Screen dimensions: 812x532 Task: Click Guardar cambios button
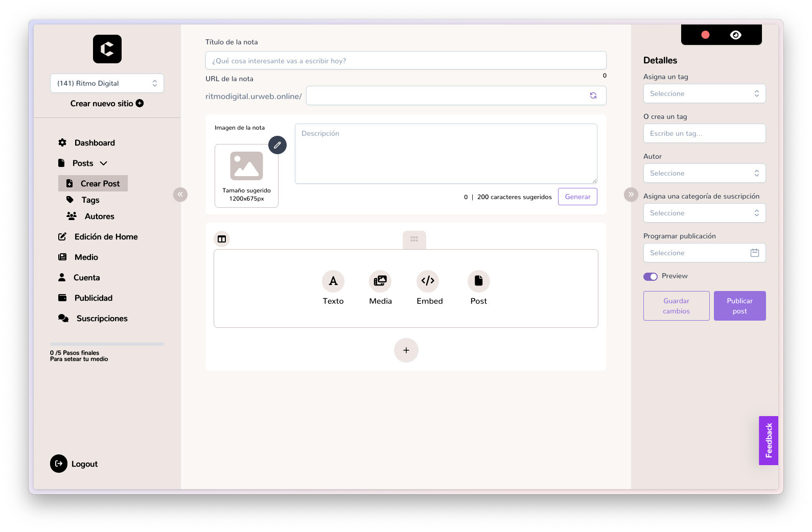[x=676, y=306]
